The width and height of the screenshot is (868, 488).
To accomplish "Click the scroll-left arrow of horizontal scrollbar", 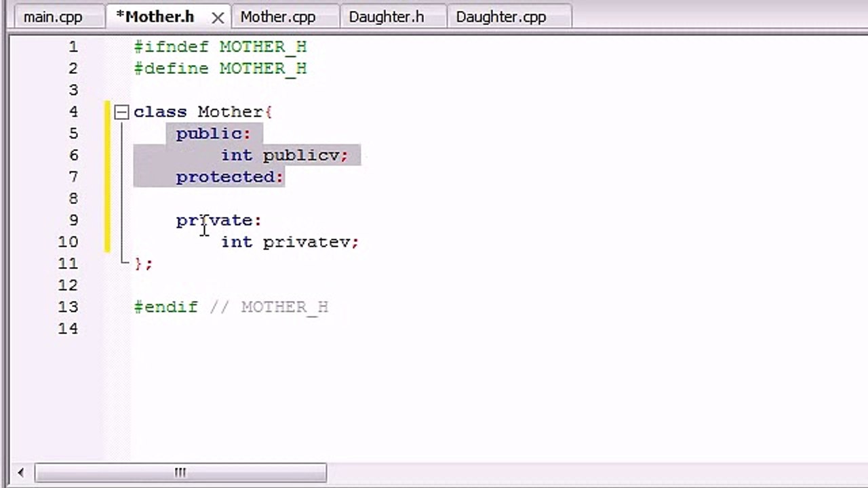I will point(21,472).
